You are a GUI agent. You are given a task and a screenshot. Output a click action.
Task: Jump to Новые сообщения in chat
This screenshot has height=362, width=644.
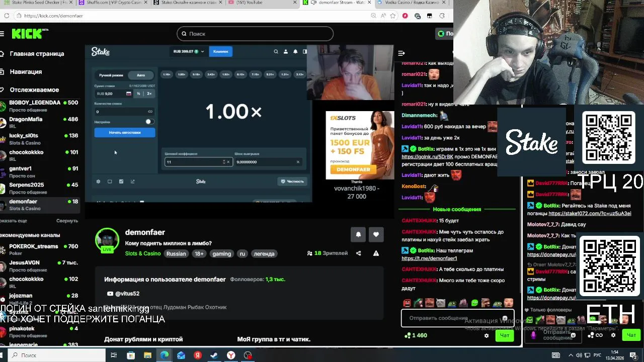pos(457,209)
